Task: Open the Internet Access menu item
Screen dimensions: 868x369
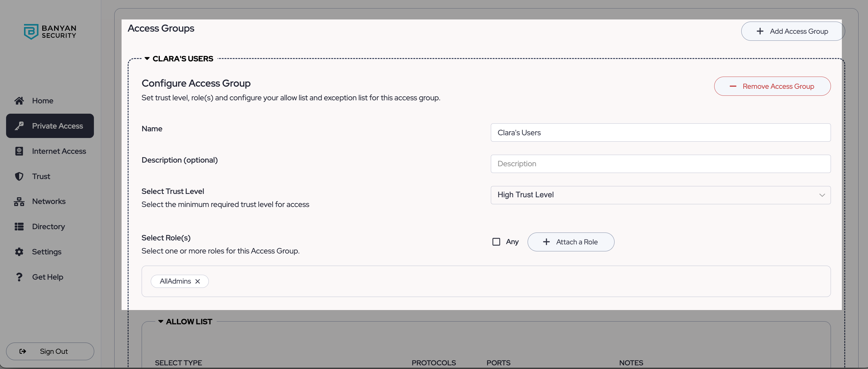Action: click(59, 151)
